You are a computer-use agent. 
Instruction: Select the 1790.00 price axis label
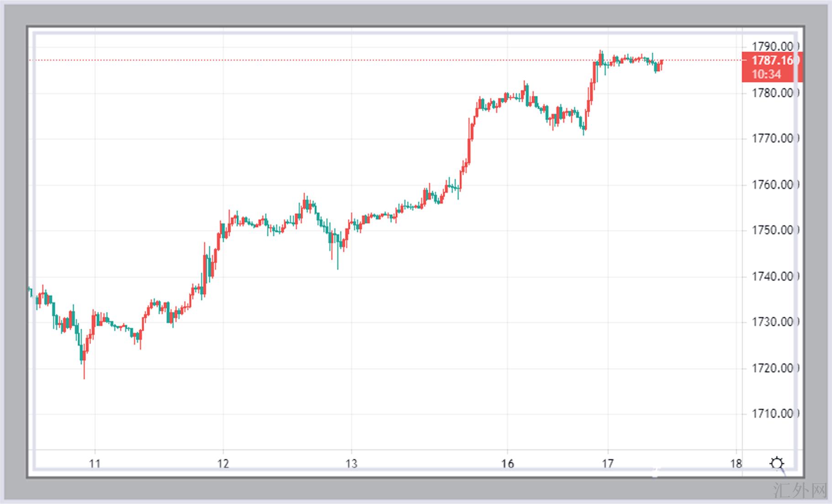tap(773, 46)
